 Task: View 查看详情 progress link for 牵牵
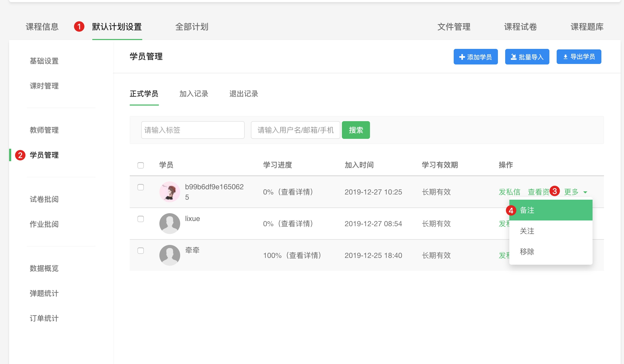[x=304, y=255]
